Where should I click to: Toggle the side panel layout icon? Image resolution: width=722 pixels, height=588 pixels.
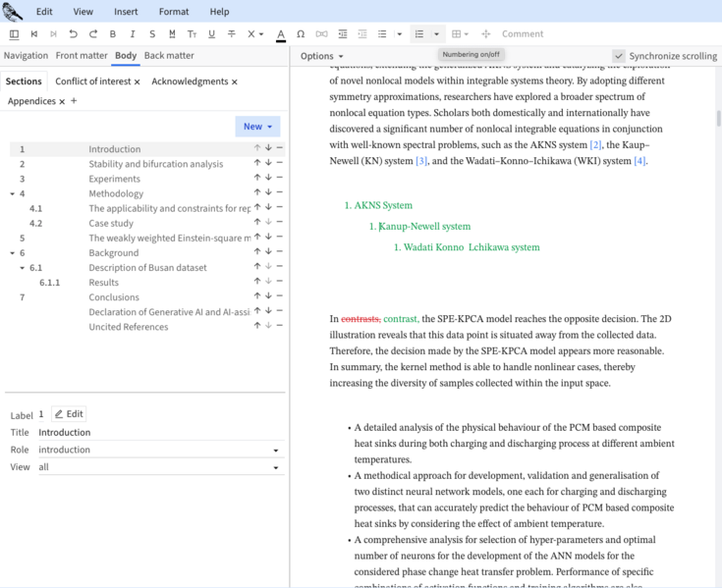15,34
